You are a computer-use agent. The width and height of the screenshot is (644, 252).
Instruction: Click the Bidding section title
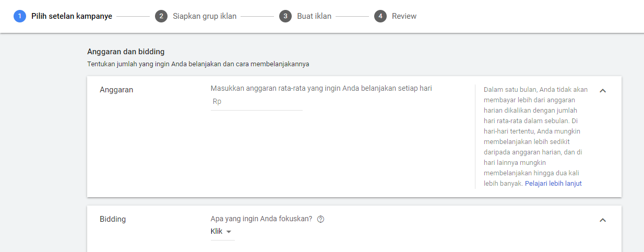coord(113,219)
